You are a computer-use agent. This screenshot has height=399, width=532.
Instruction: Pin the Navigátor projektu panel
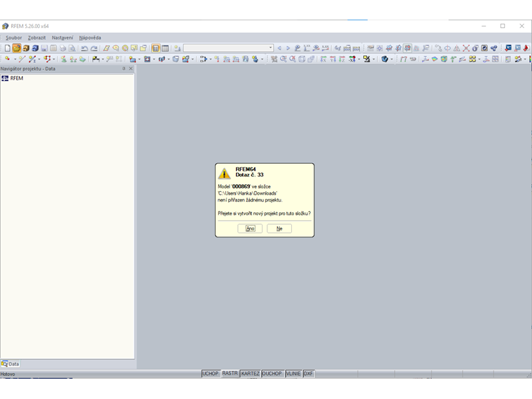pyautogui.click(x=124, y=69)
